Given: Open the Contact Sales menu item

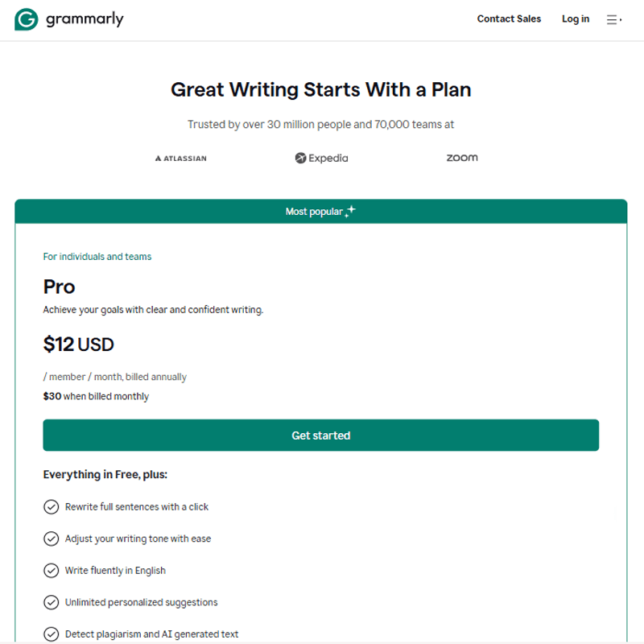Looking at the screenshot, I should pyautogui.click(x=509, y=19).
